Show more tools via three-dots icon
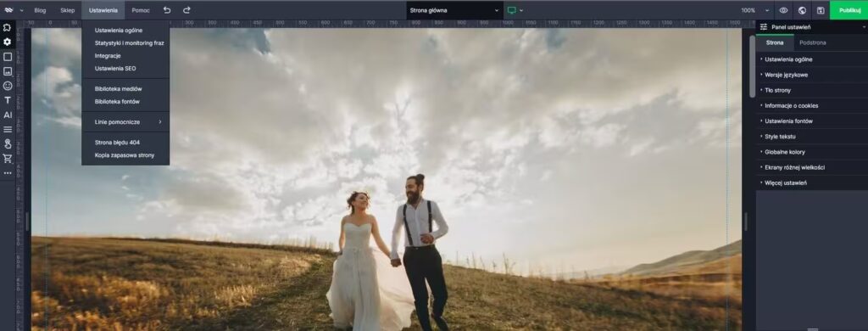This screenshot has height=331, width=868. click(7, 173)
